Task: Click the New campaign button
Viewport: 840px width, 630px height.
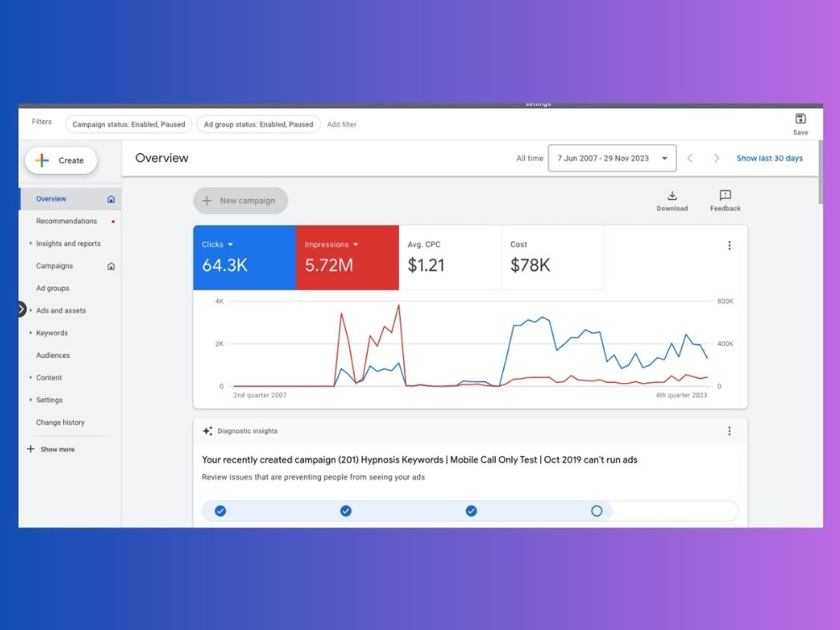Action: coord(240,201)
